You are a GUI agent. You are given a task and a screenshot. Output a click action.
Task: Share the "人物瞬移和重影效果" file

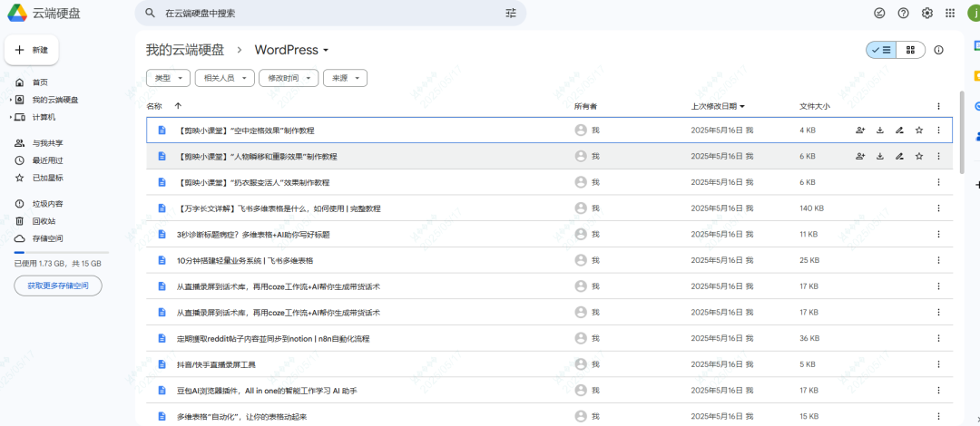tap(860, 156)
